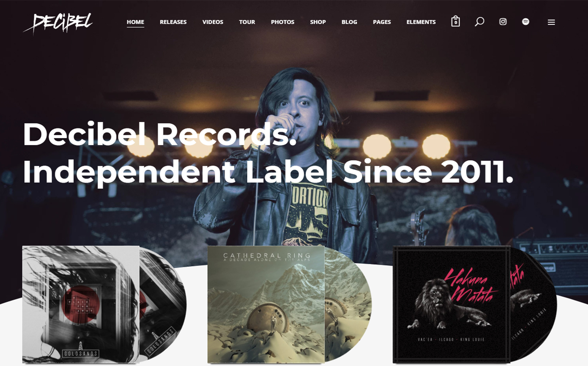Open the Hakuna Matata album cover
This screenshot has height=366, width=588.
pyautogui.click(x=451, y=304)
